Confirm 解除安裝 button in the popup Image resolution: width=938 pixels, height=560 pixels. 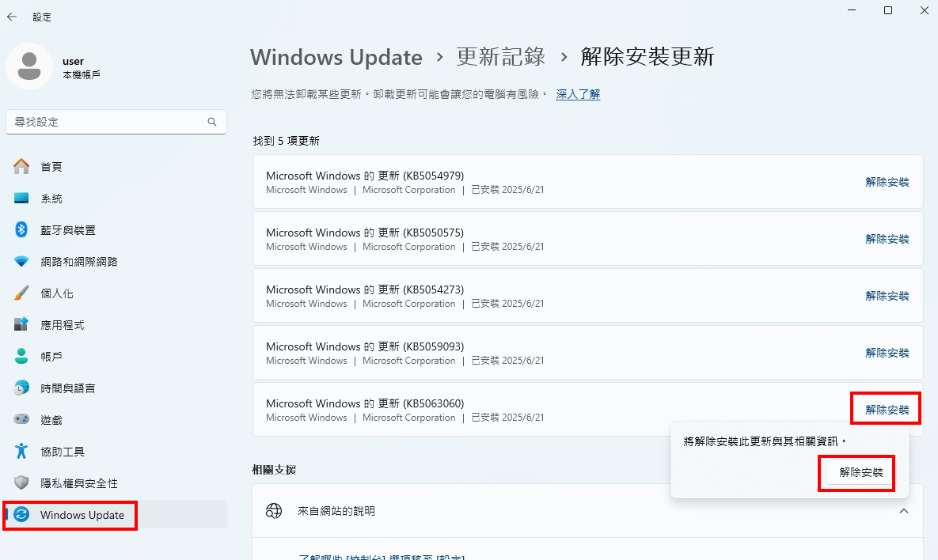(861, 472)
